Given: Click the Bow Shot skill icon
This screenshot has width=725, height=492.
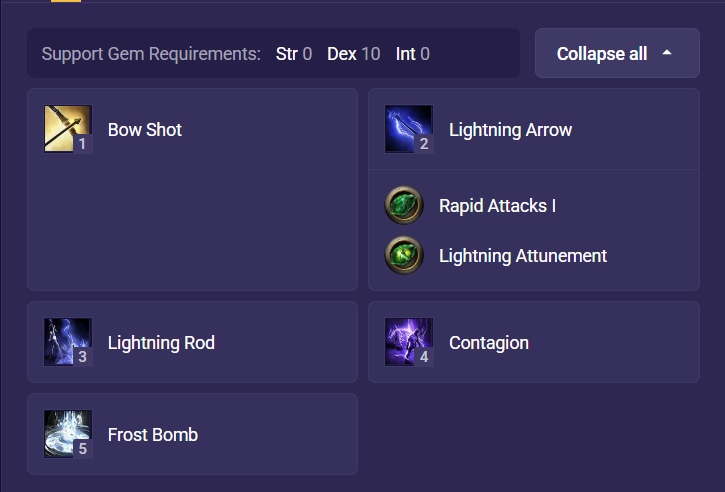Looking at the screenshot, I should (68, 129).
